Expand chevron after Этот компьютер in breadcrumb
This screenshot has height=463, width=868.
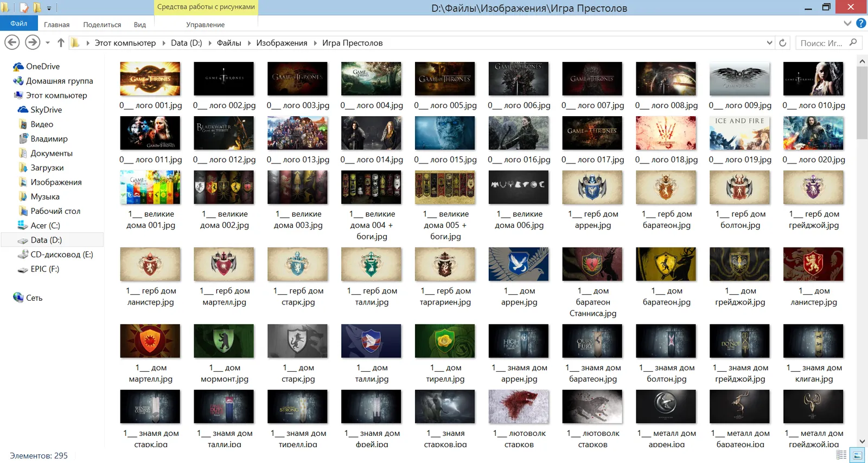click(164, 43)
